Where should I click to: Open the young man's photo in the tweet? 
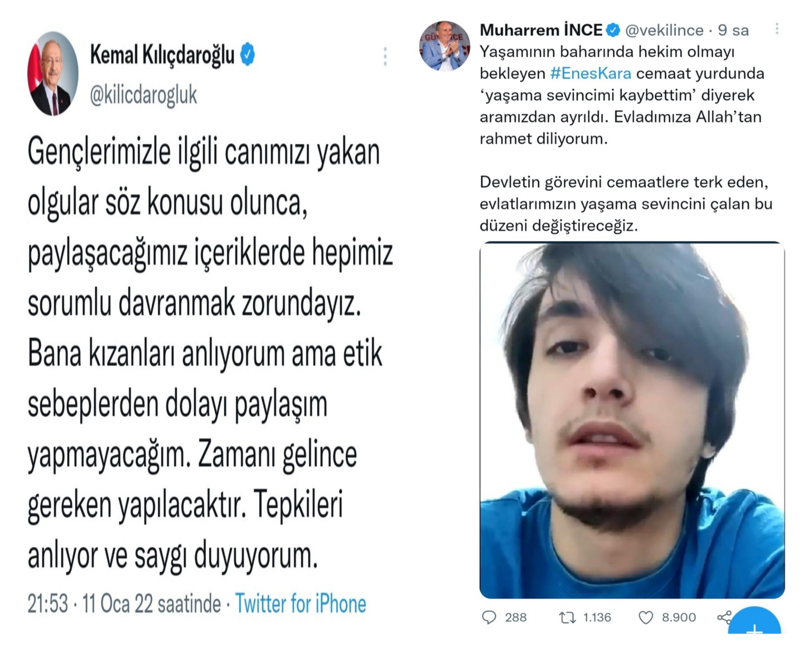point(632,420)
